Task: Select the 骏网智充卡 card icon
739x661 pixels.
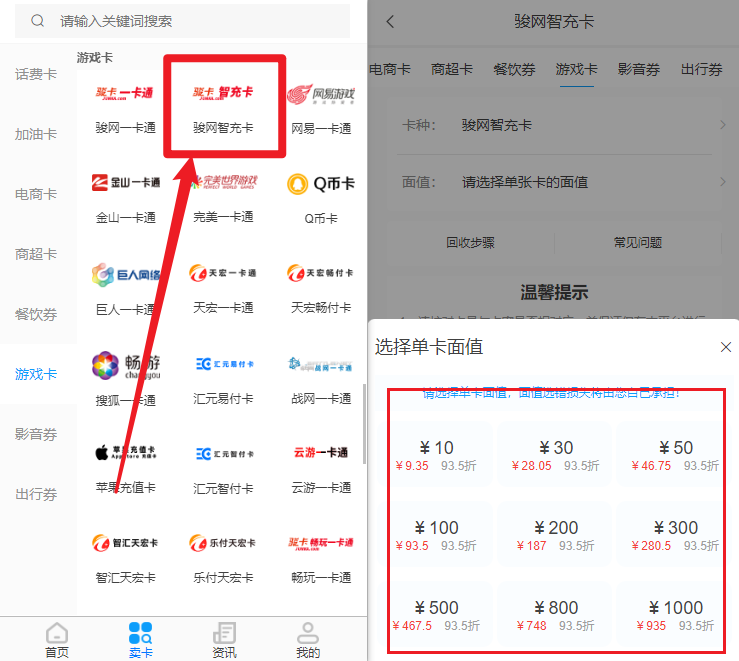Action: 223,92
